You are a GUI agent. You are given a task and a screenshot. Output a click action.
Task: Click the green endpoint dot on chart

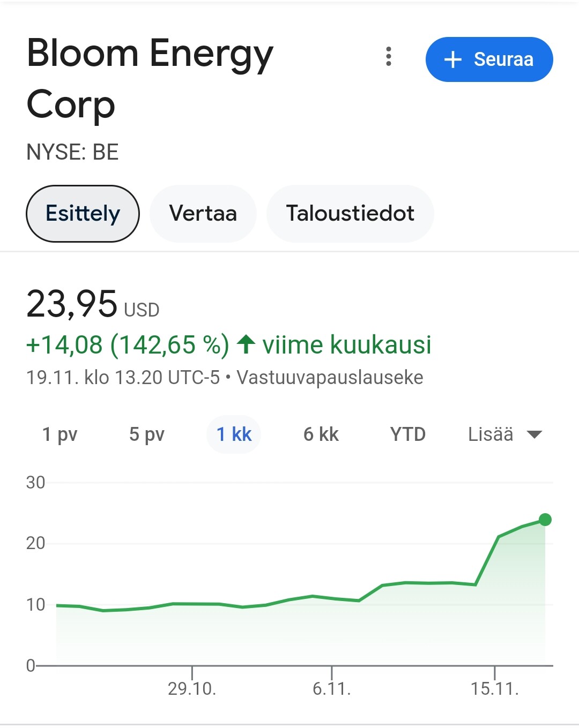click(545, 520)
